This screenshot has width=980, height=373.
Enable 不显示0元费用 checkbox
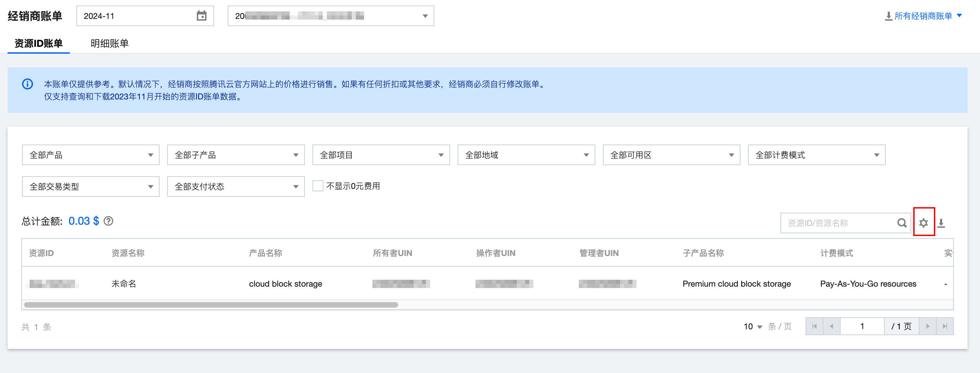coord(318,186)
